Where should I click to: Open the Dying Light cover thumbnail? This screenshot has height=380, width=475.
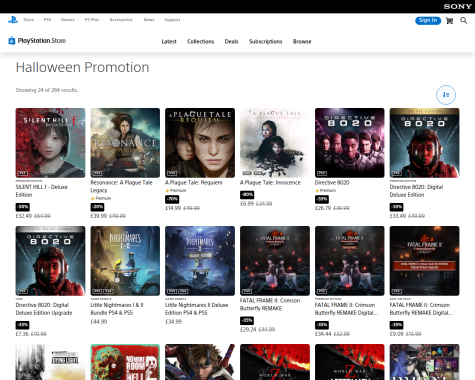pos(50,362)
